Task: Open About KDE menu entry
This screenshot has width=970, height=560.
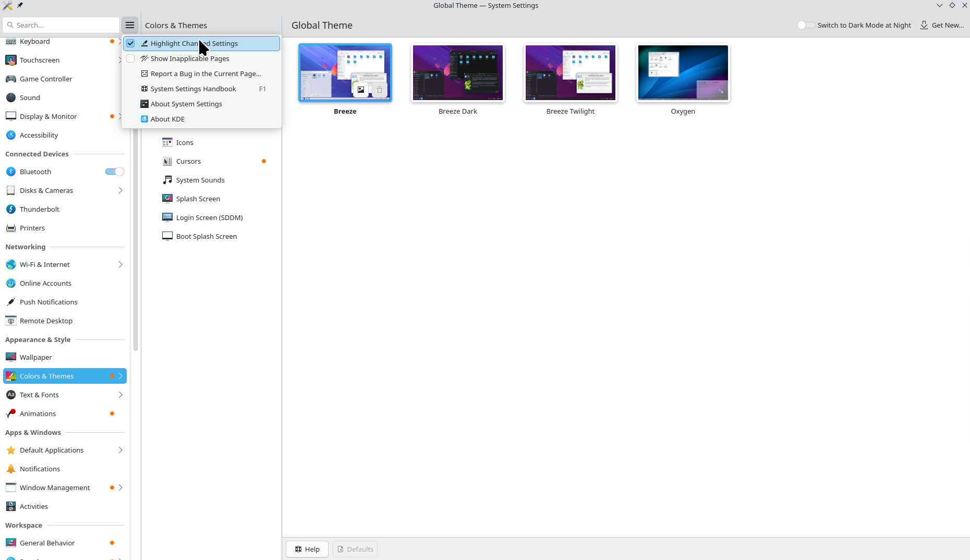Action: point(167,119)
